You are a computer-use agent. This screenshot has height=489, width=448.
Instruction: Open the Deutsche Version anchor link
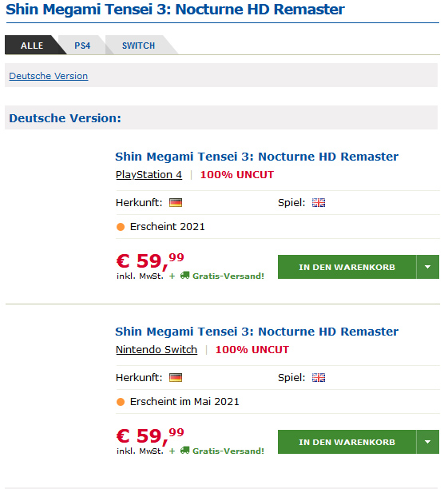coord(49,76)
